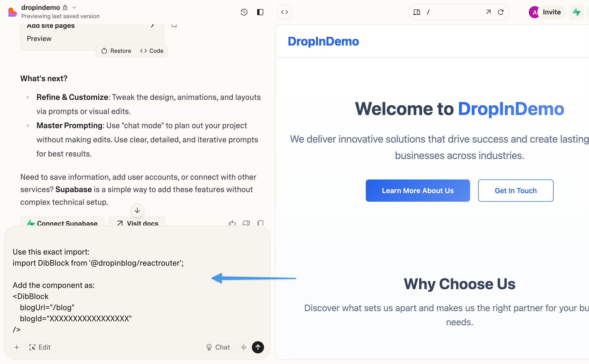Click the Invite button
The image size is (589, 364).
552,12
